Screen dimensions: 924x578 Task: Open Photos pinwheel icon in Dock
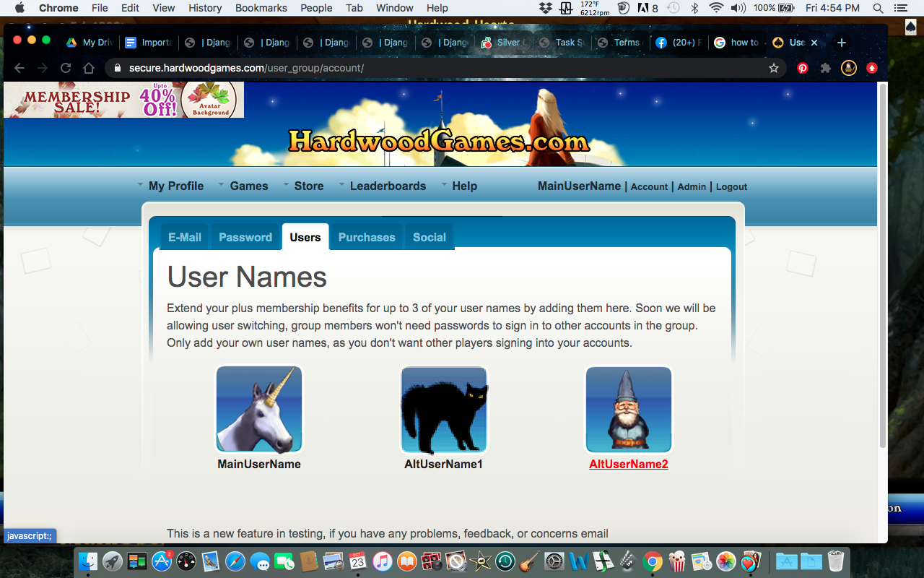[726, 561]
